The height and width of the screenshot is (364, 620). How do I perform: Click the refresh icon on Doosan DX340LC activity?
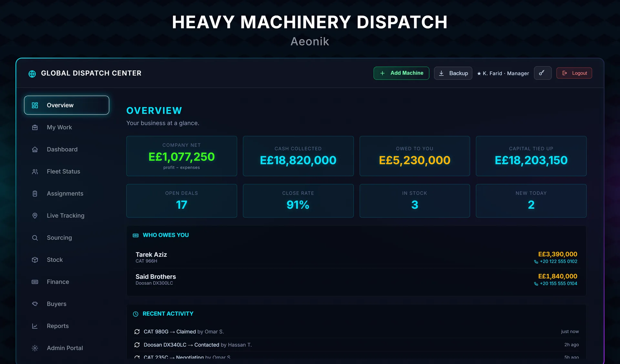[137, 345]
